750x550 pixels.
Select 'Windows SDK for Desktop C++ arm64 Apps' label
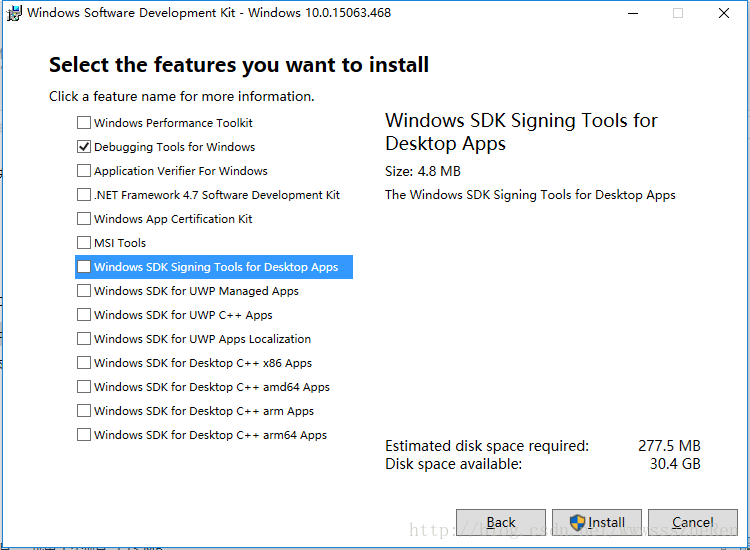(210, 435)
